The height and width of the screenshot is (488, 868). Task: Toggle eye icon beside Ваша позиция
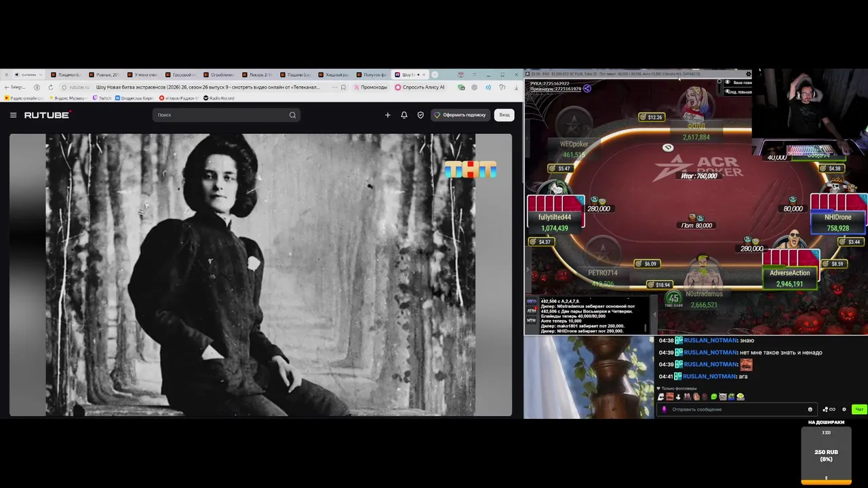click(728, 83)
